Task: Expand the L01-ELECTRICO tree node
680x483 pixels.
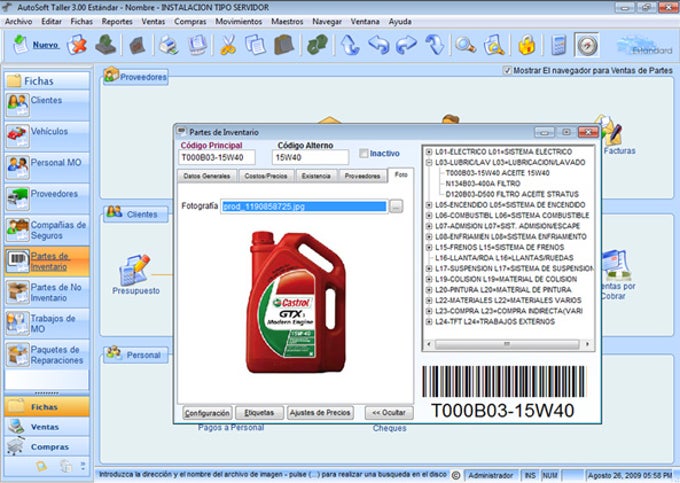Action: pos(429,152)
